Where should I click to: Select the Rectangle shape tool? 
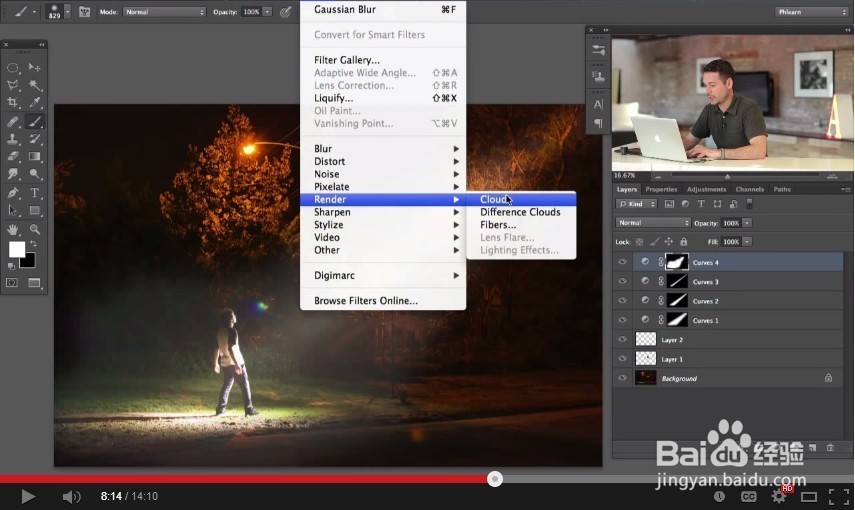[x=34, y=211]
